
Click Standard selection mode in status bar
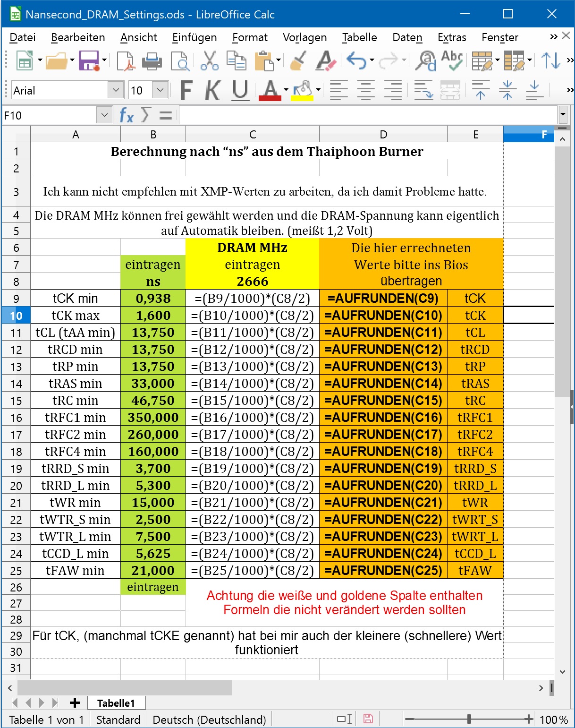(x=118, y=719)
